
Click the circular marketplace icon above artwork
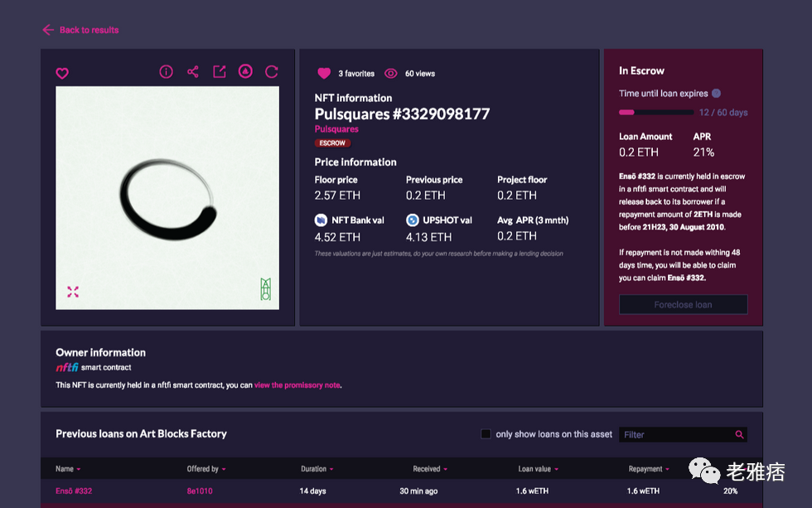point(245,71)
